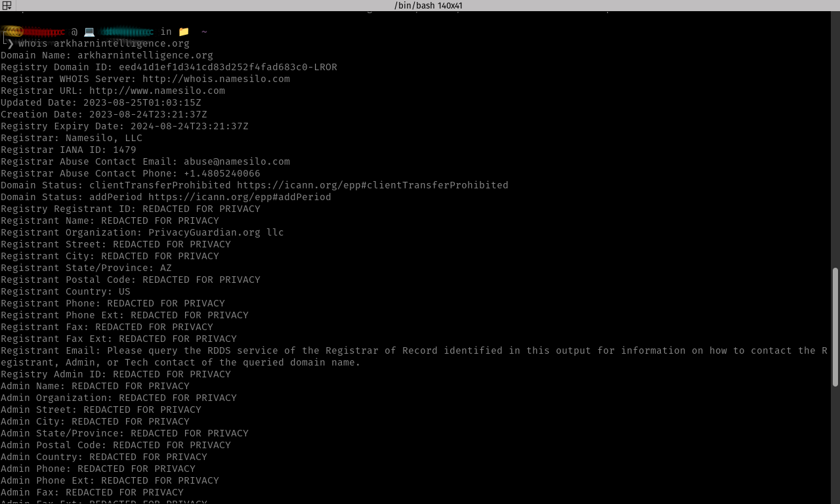Click the Registrant Street line
The height and width of the screenshot is (504, 840).
[x=115, y=244]
